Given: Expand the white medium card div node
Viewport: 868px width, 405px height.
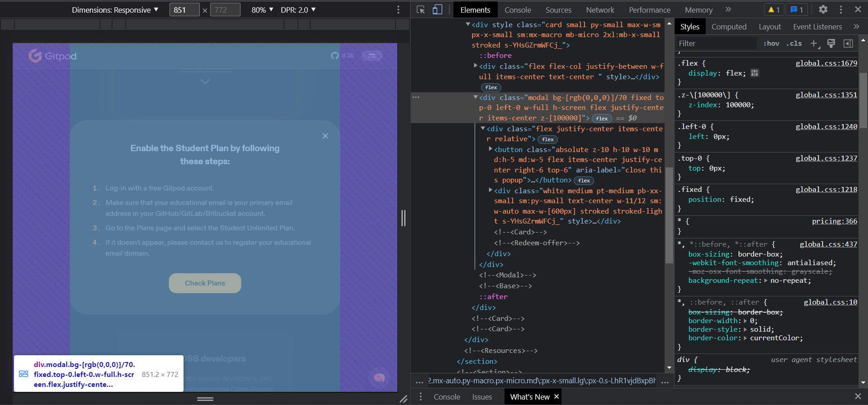Looking at the screenshot, I should pyautogui.click(x=491, y=190).
